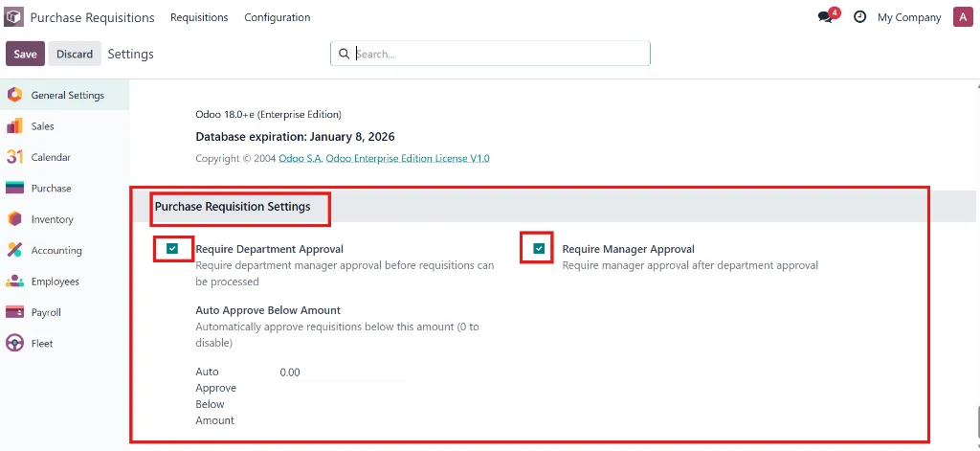Click the Auto Approve Below Amount heading
980x451 pixels.
coord(268,310)
